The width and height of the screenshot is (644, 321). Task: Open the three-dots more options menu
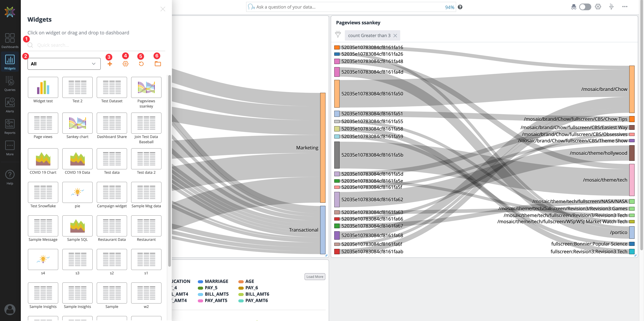point(625,7)
